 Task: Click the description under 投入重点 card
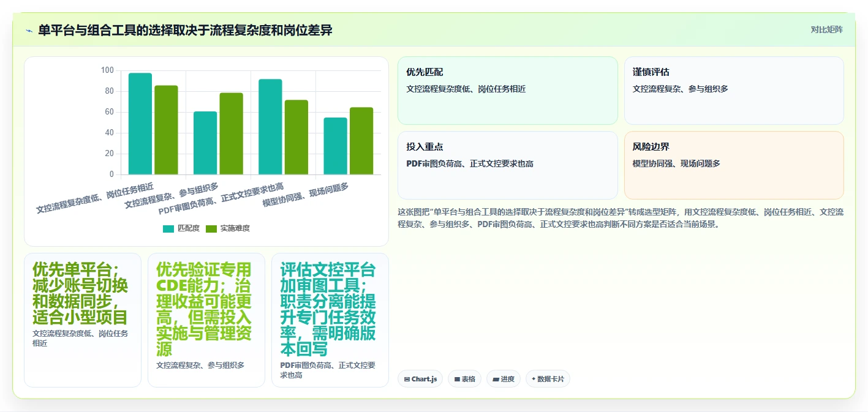[x=470, y=163]
